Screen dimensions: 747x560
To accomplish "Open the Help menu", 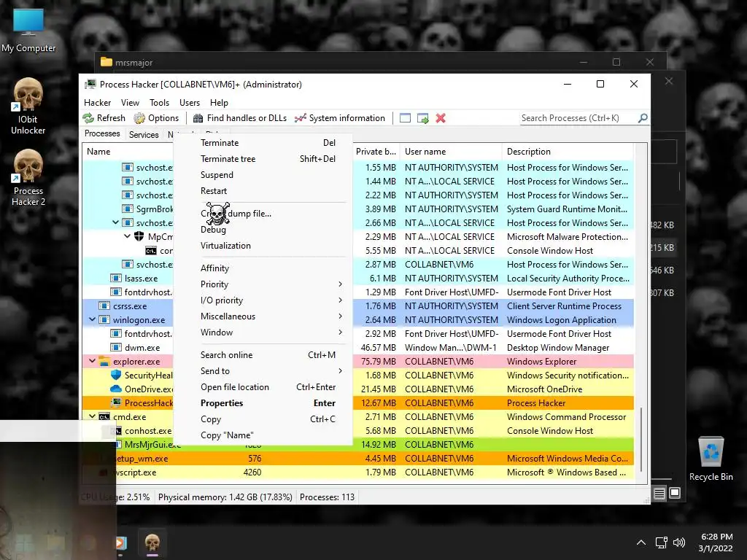I will [x=219, y=102].
